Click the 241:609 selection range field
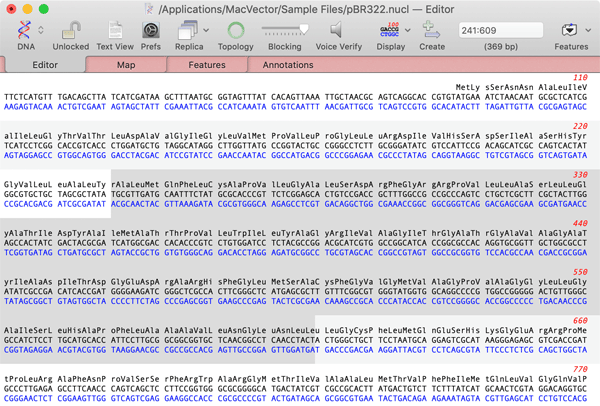Viewport: 600px width, 406px height. pos(501,30)
